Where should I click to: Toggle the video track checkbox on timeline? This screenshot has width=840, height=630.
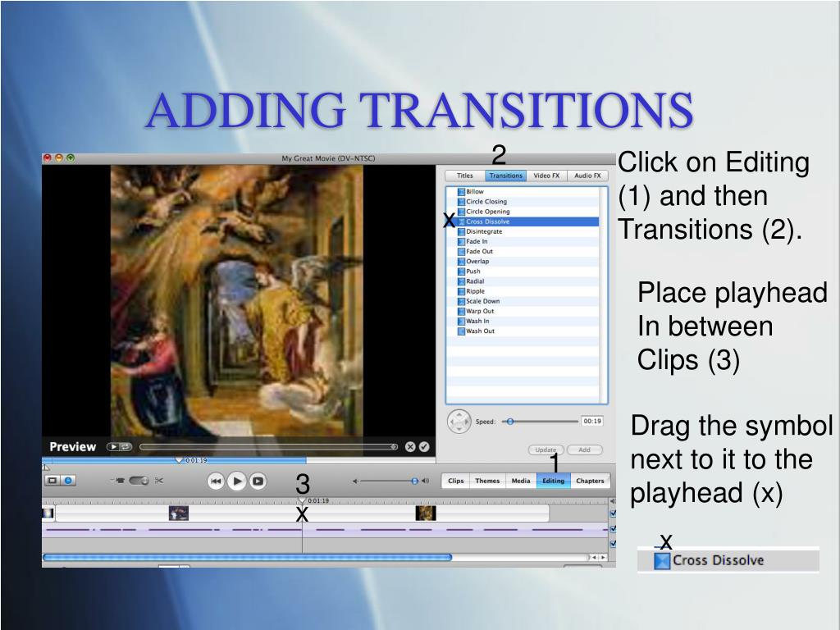click(x=612, y=514)
